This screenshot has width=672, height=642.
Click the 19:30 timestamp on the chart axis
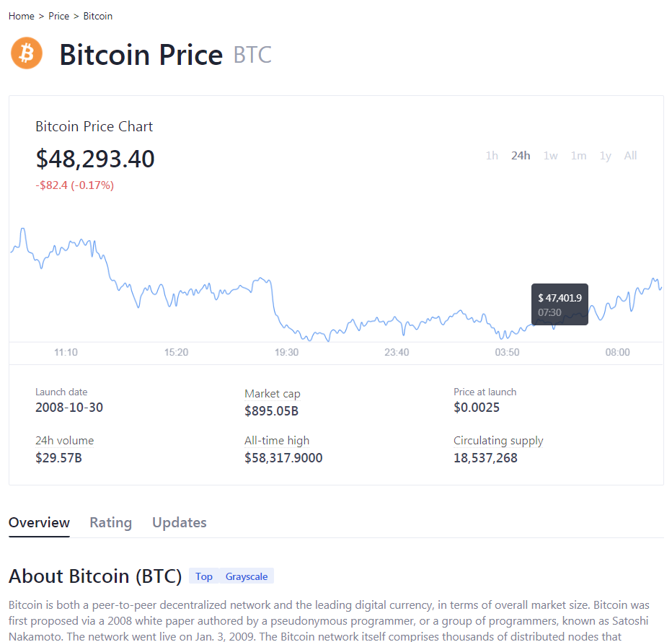pos(286,352)
